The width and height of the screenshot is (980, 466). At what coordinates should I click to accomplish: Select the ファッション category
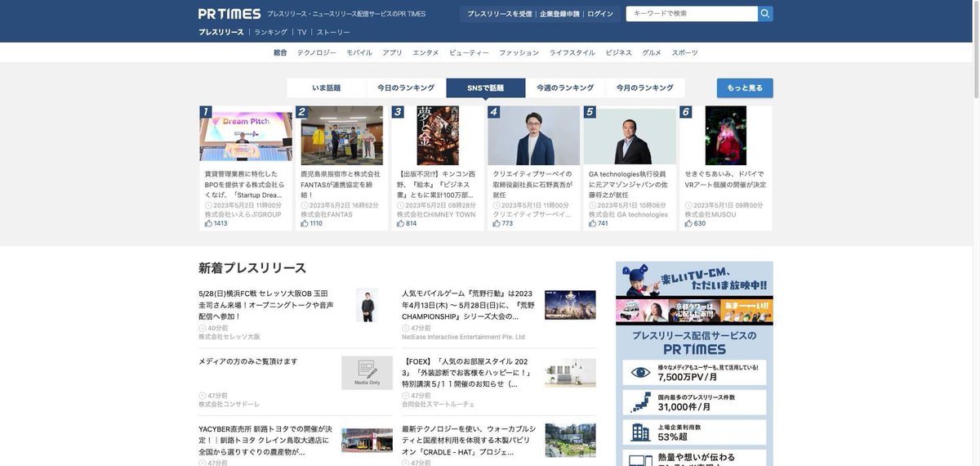(x=519, y=52)
